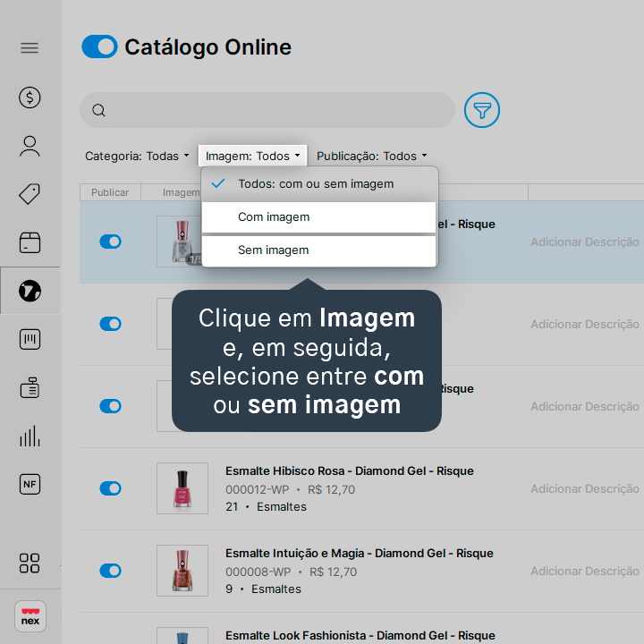Toggle publish switch for Esmalte Intuição e Magia
Screen dimensions: 644x644
click(x=111, y=571)
